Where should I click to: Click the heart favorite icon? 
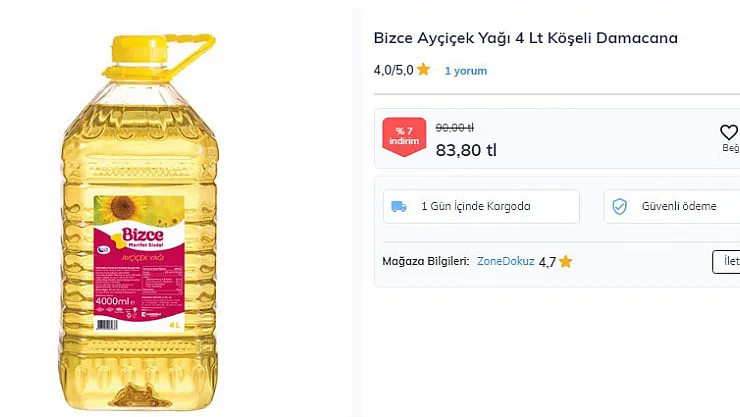coord(729,132)
